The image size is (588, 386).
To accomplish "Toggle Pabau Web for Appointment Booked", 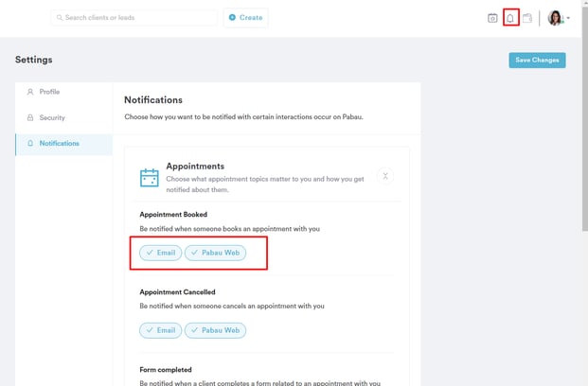I will pos(215,253).
